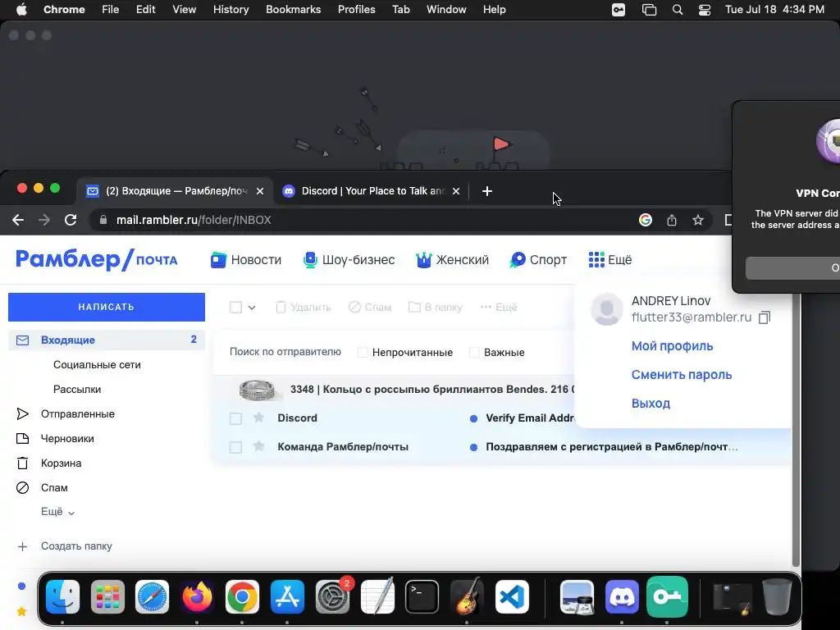Select the Команда Рамблер/почты email checkbox
The height and width of the screenshot is (630, 840).
click(235, 447)
